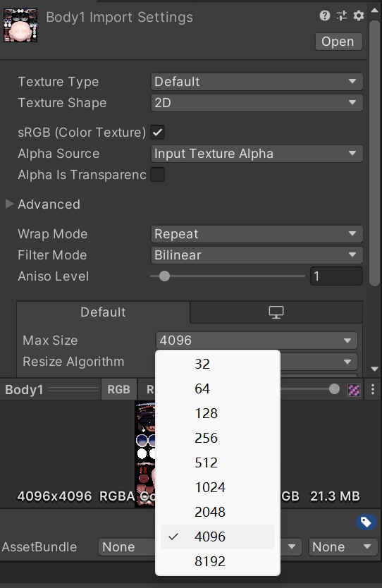Toggle the checkerboard mip map icon

click(354, 390)
